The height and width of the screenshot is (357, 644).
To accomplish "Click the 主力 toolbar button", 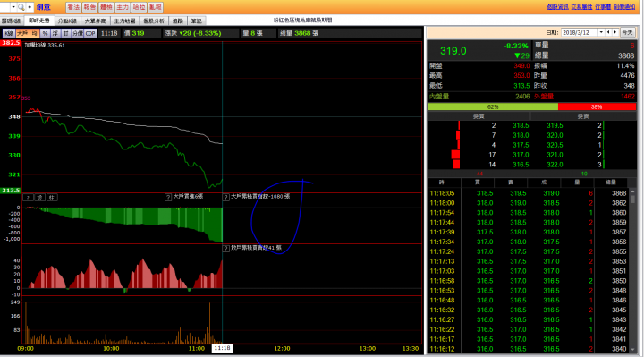I will 123,7.
